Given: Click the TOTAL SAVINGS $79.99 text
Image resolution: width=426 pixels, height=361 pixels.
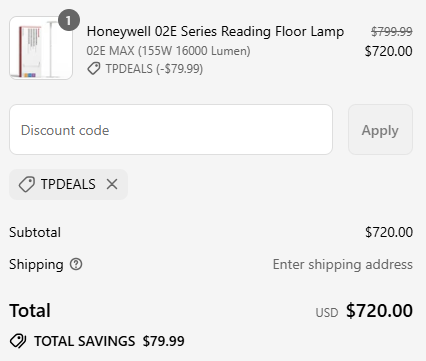Looking at the screenshot, I should point(109,341).
